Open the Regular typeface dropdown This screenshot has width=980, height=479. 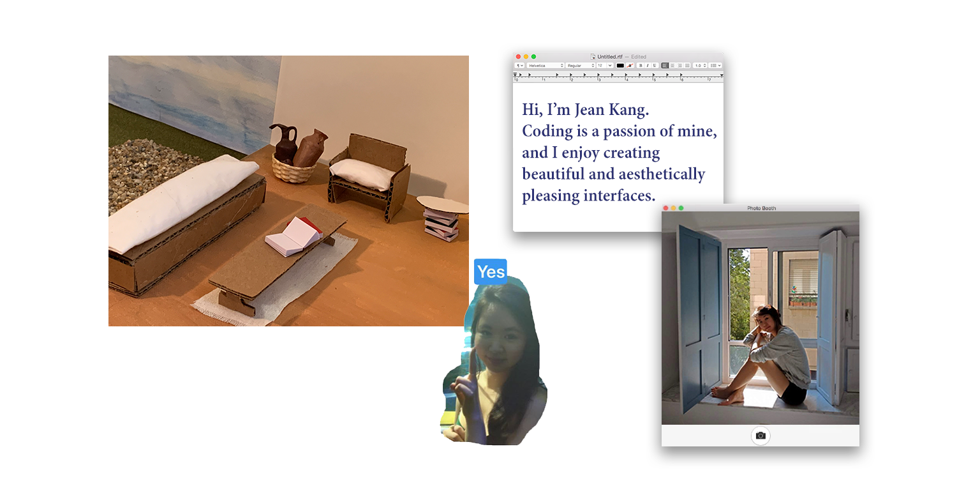point(581,66)
